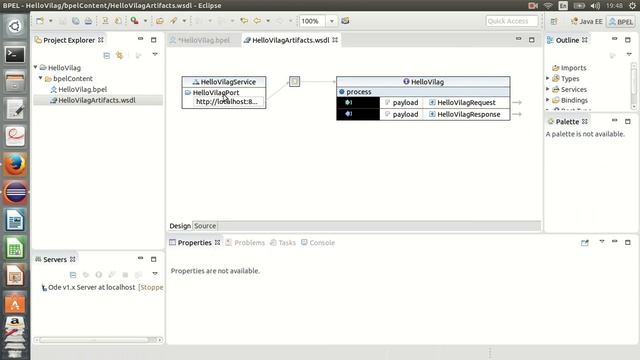Click the output message icon
640x360 pixels.
pyautogui.click(x=349, y=114)
